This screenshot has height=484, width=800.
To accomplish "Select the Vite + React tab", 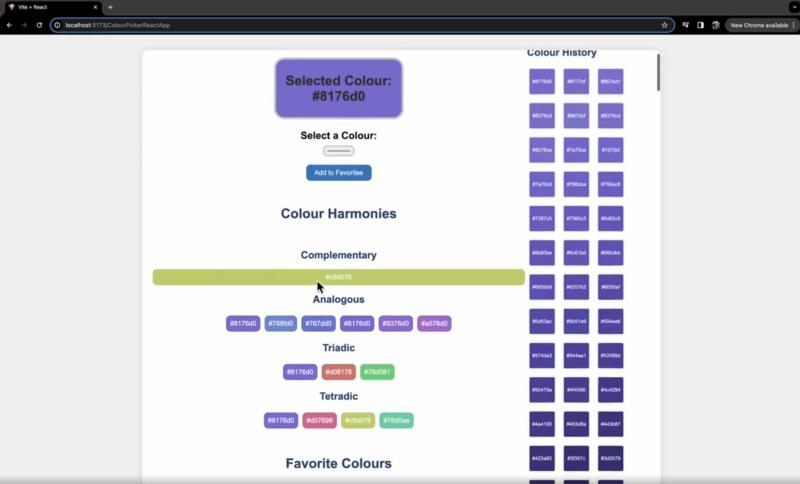I will click(x=51, y=7).
